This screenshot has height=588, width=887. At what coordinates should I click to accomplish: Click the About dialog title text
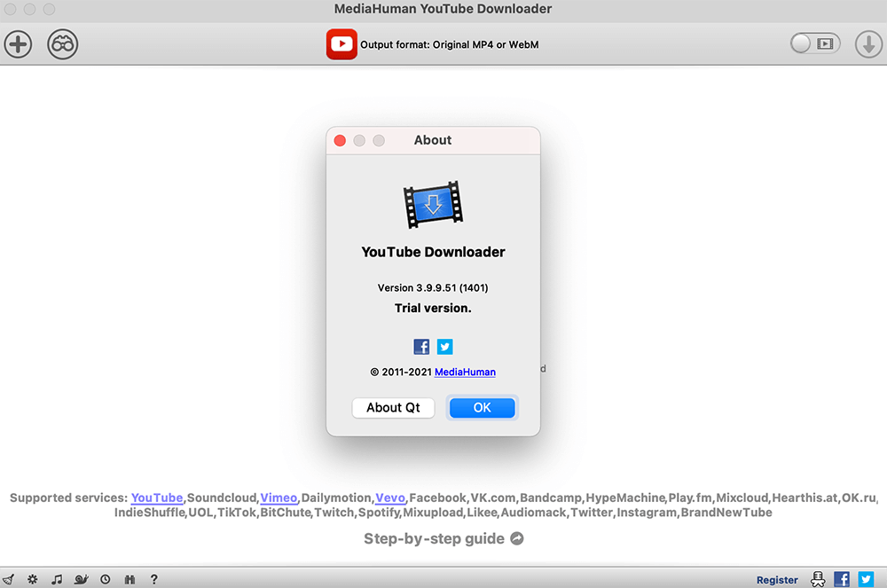(x=433, y=140)
